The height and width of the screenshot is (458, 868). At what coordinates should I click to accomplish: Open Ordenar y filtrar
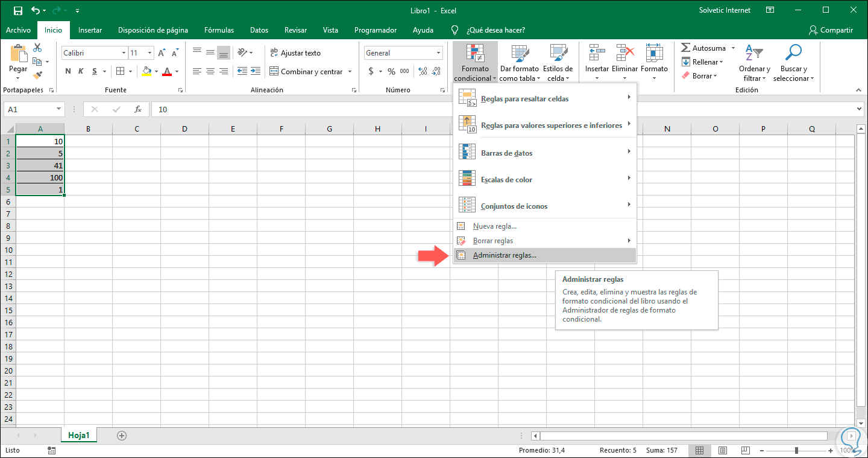(x=755, y=63)
